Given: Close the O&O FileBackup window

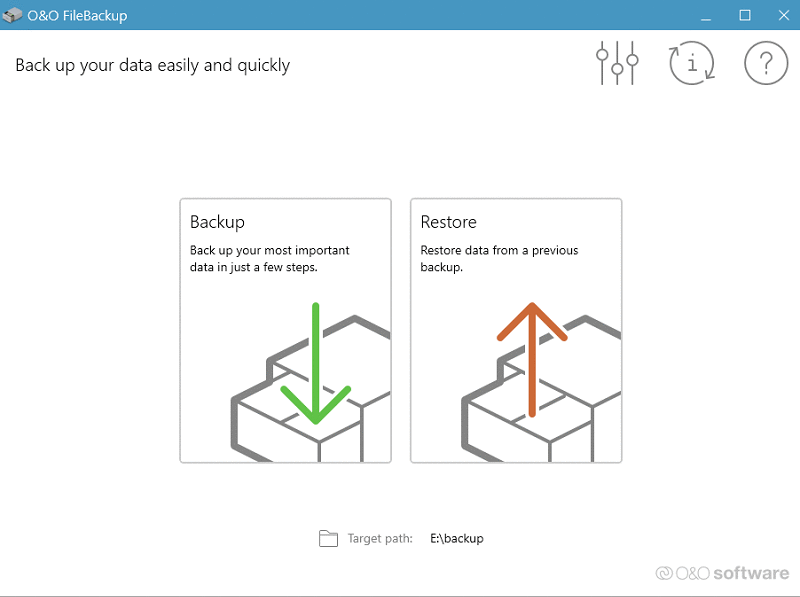Looking at the screenshot, I should pyautogui.click(x=781, y=15).
